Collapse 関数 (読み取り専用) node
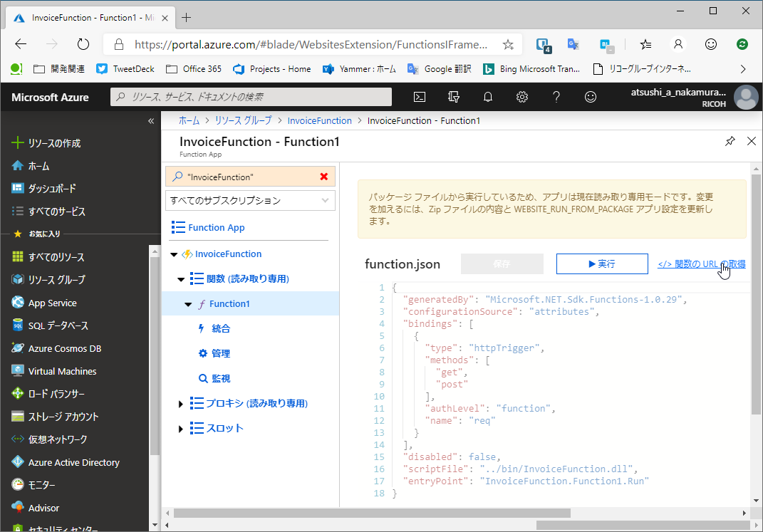The height and width of the screenshot is (532, 763). pos(180,279)
